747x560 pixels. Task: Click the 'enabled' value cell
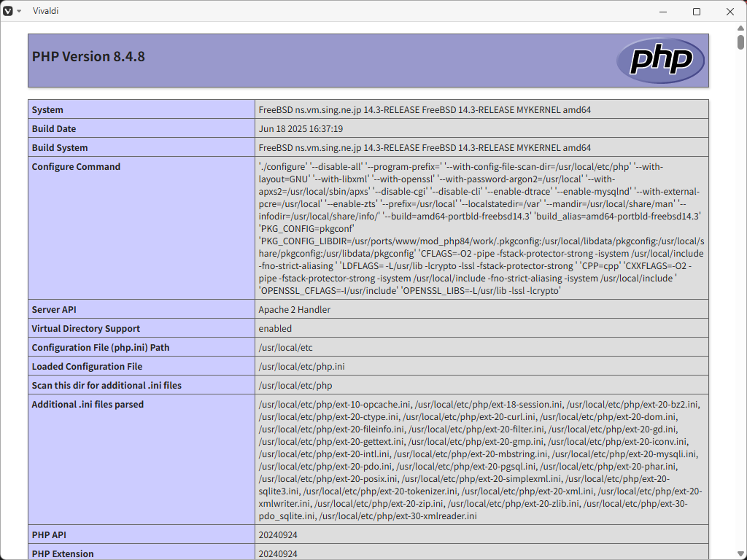[x=481, y=328]
